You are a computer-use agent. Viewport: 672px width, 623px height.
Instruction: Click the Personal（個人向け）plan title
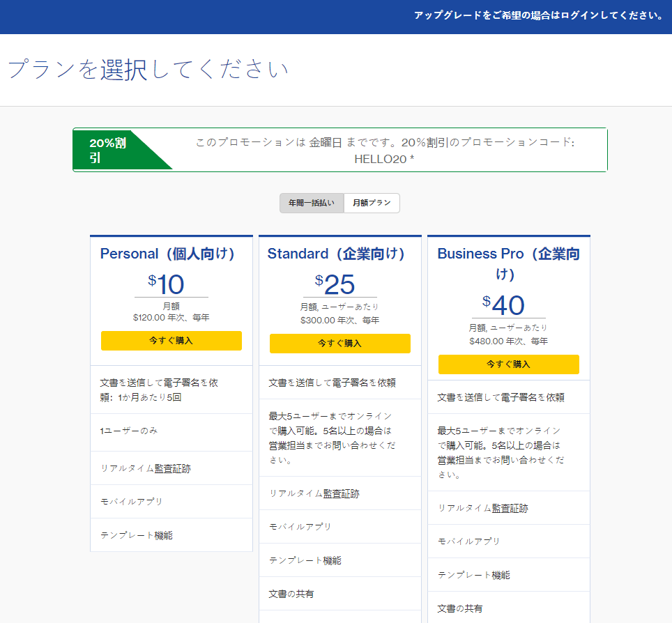167,254
